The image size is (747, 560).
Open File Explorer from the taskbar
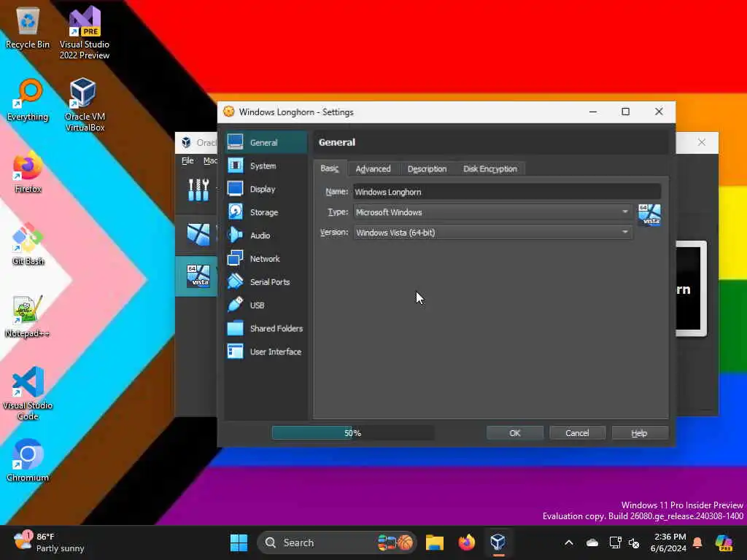click(x=435, y=542)
